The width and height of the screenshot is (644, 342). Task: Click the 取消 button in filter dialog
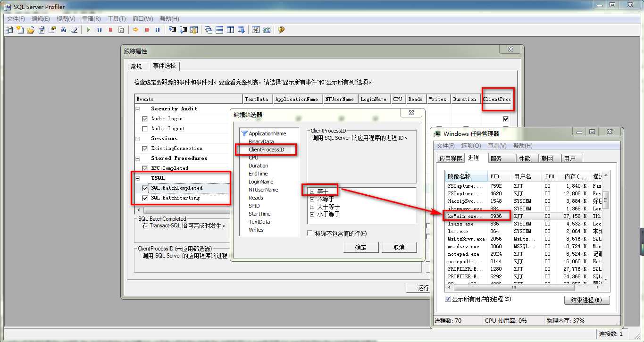click(x=399, y=247)
